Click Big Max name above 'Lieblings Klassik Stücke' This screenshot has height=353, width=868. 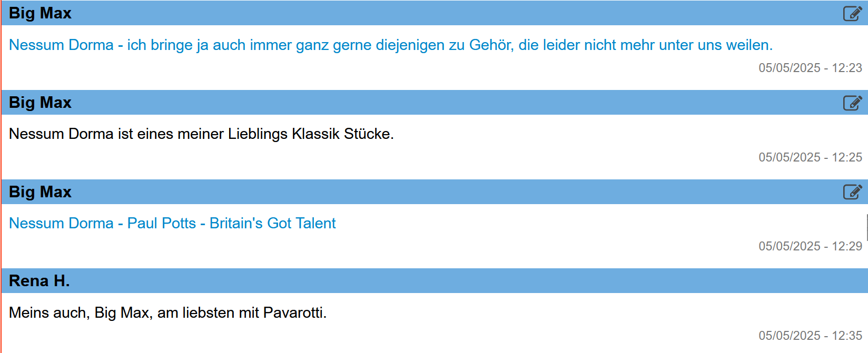[x=40, y=103]
